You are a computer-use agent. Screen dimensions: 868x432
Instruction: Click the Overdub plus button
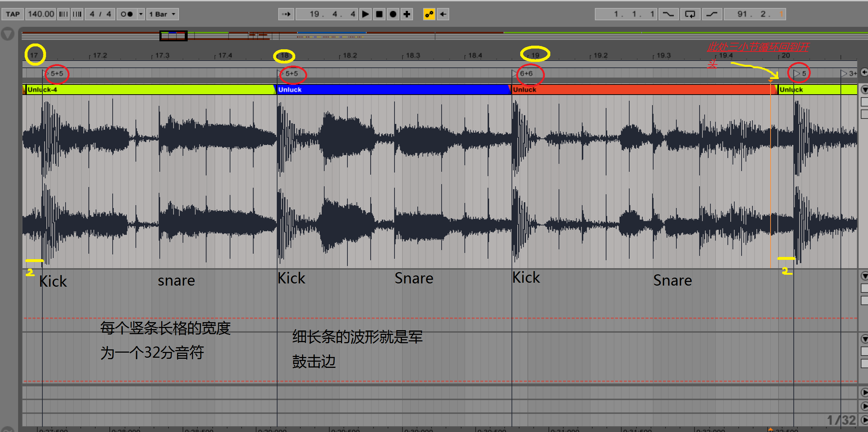(407, 14)
